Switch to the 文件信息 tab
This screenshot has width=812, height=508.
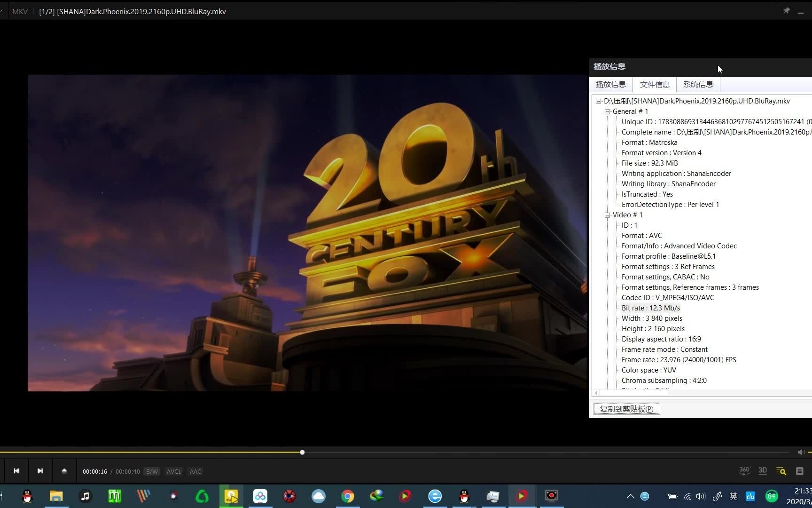tap(655, 84)
